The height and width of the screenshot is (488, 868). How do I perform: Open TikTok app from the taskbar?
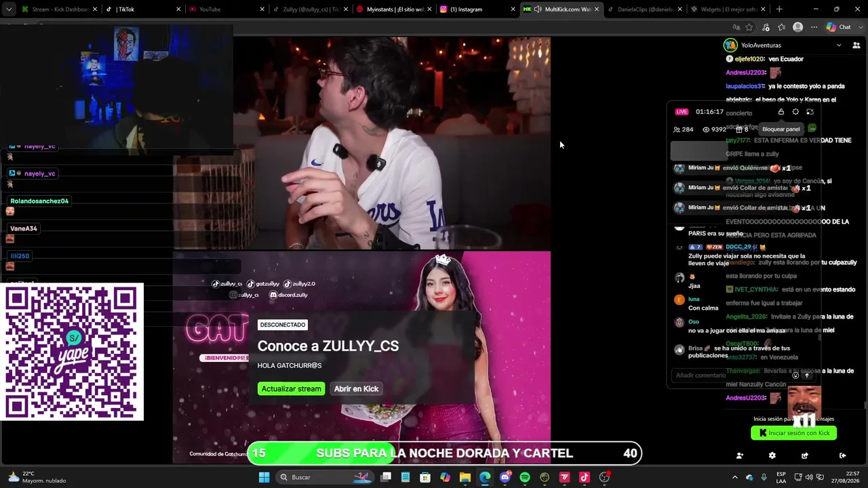[585, 477]
